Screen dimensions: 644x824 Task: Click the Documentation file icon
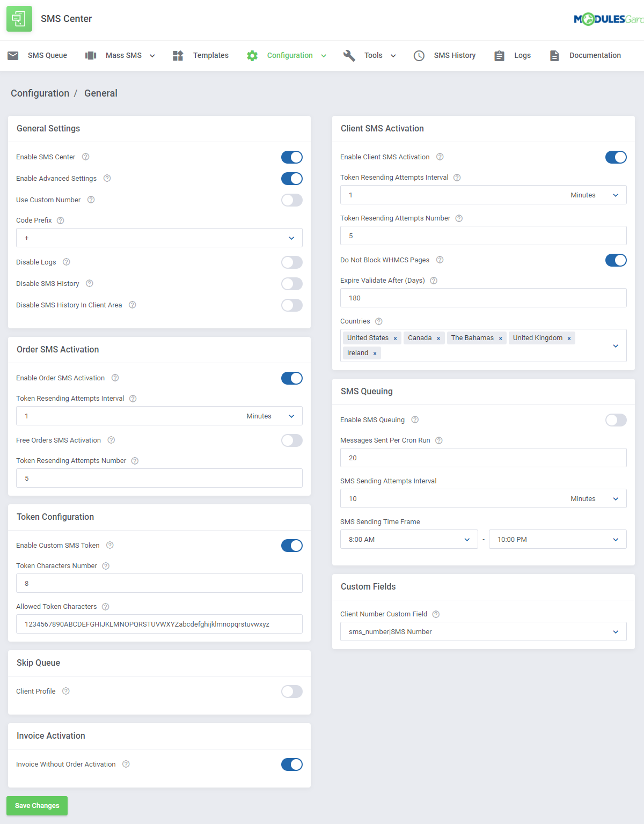(554, 56)
